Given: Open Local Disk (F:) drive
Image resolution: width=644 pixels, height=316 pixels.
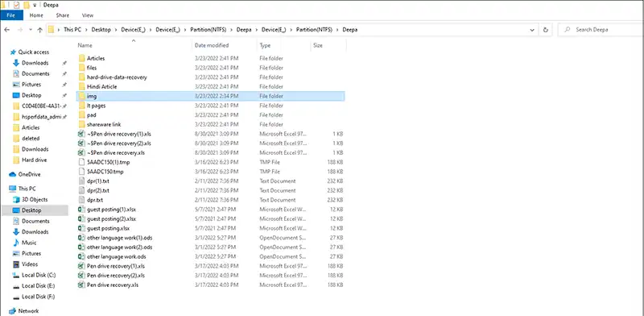Looking at the screenshot, I should (38, 297).
